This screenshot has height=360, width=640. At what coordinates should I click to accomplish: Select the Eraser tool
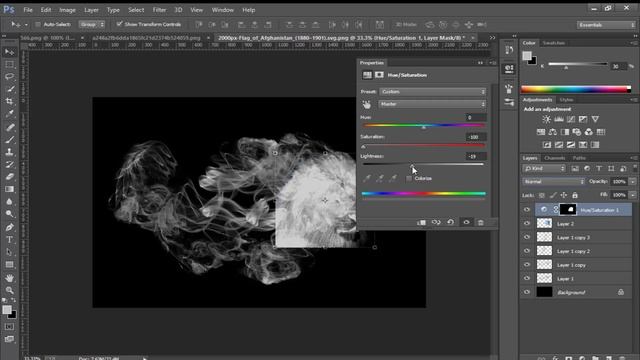click(9, 177)
